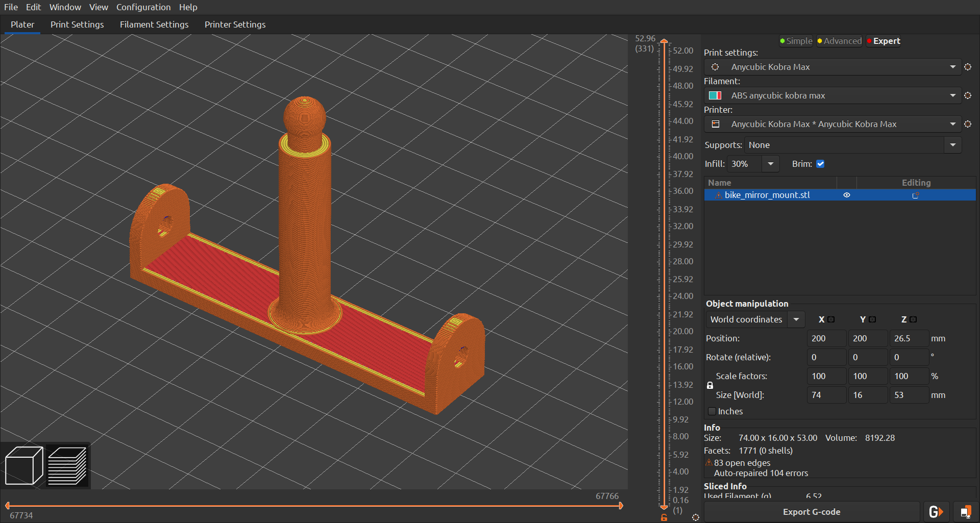The width and height of the screenshot is (980, 523).
Task: Click the send G-code icon button
Action: [936, 512]
